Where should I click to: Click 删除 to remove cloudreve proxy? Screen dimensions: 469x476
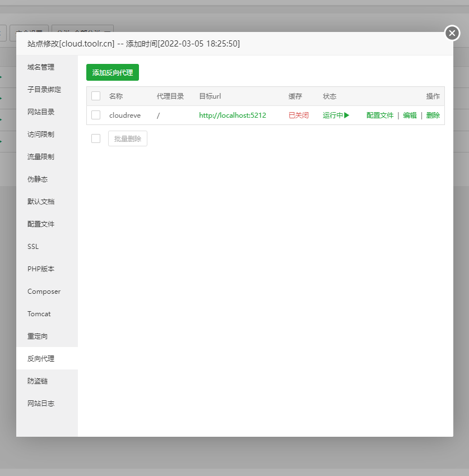(x=433, y=115)
